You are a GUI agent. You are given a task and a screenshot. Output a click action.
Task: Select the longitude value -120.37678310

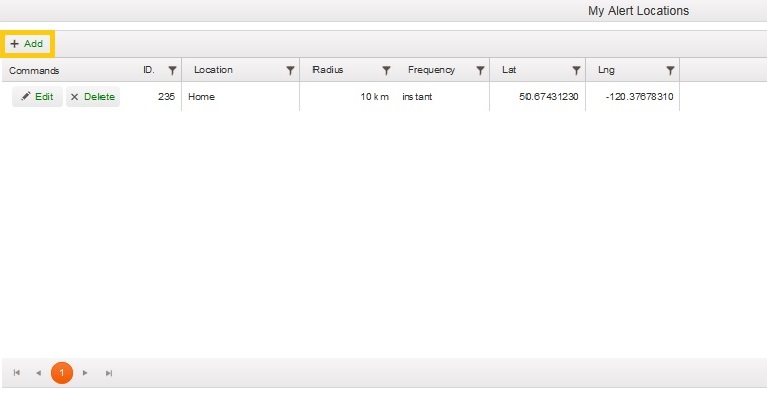[x=639, y=97]
